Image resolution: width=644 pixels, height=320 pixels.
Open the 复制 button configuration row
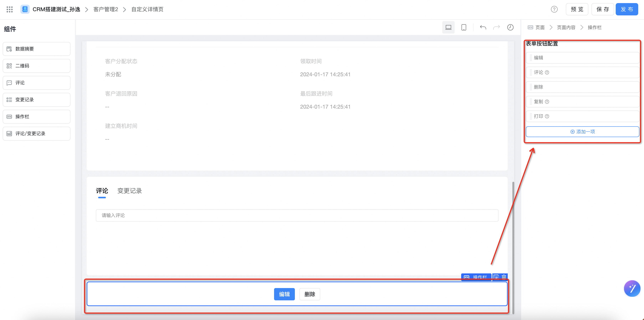point(582,102)
